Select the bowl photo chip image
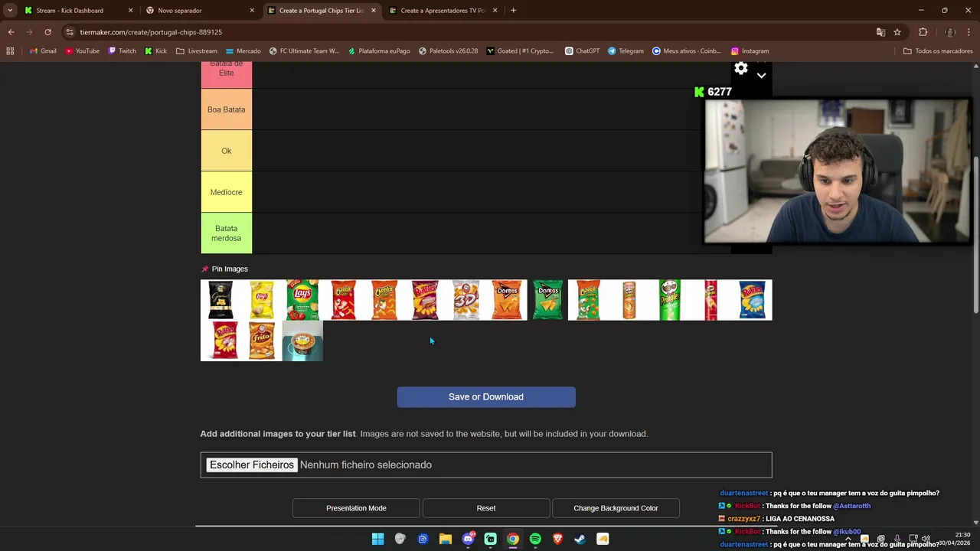 (302, 341)
